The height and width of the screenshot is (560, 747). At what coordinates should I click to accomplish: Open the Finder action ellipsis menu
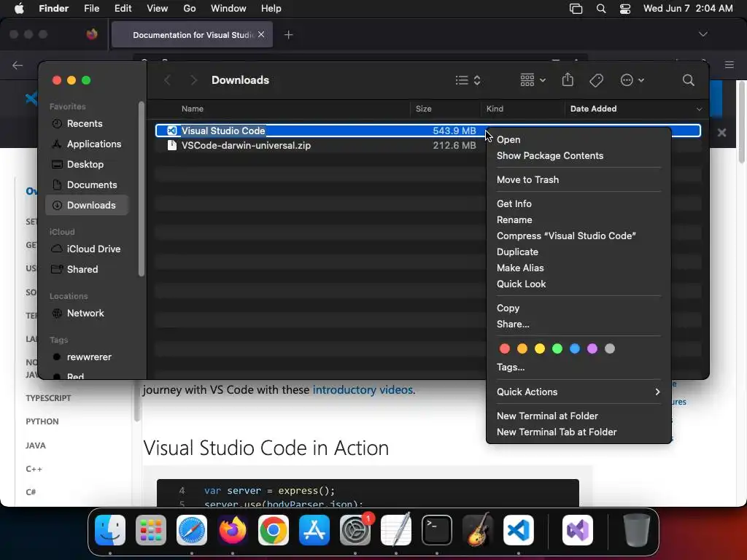632,80
